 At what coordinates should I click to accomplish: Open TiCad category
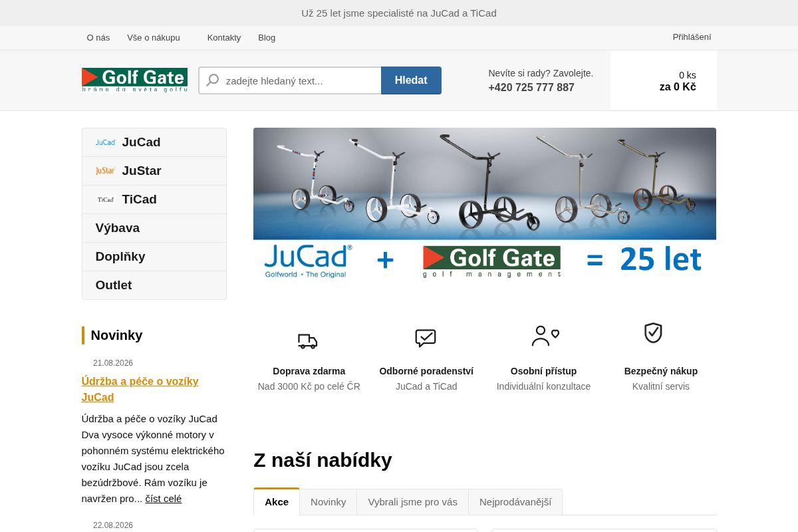(x=154, y=199)
